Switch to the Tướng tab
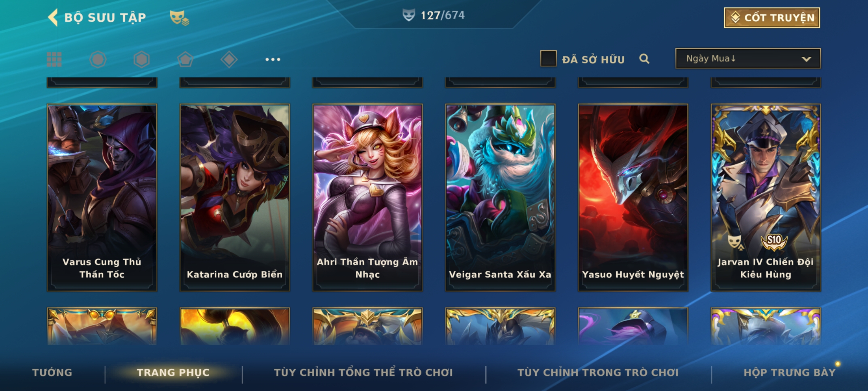 coord(52,373)
